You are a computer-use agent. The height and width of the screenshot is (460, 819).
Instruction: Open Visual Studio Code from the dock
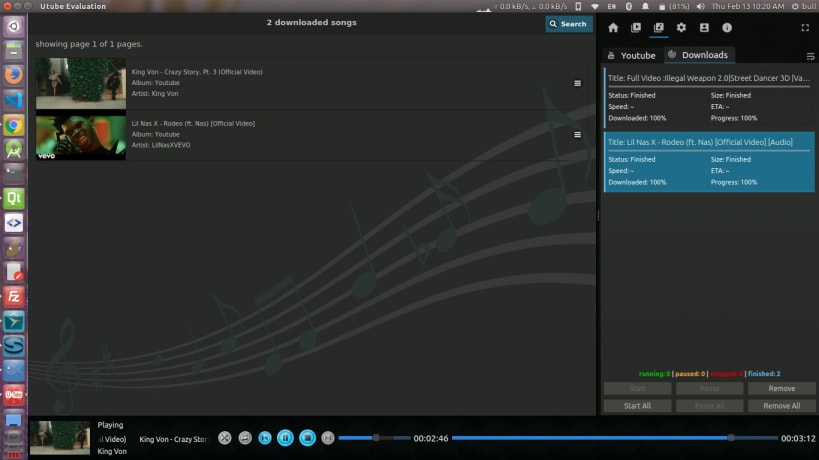(x=14, y=100)
